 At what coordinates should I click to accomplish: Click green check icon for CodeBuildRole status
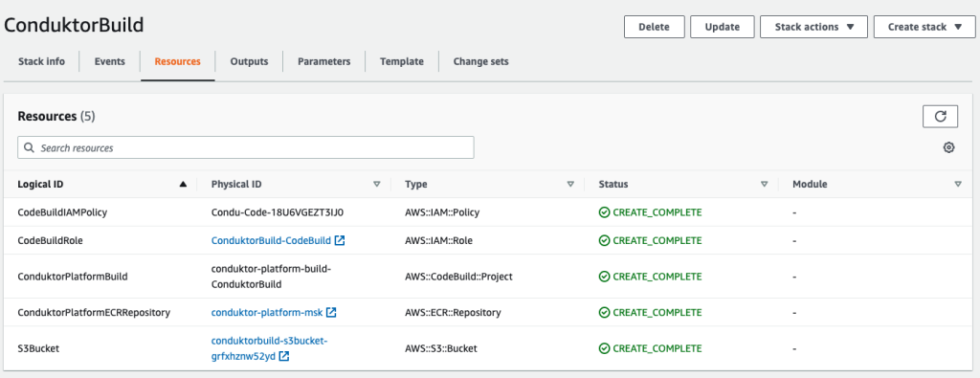click(x=604, y=240)
